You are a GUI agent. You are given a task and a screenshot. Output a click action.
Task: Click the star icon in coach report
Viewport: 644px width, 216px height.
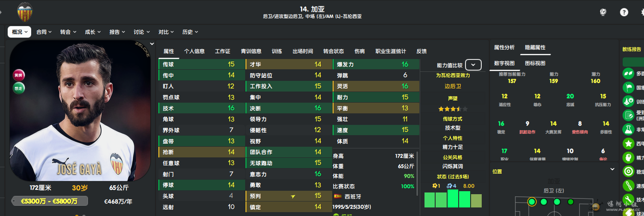click(x=628, y=143)
